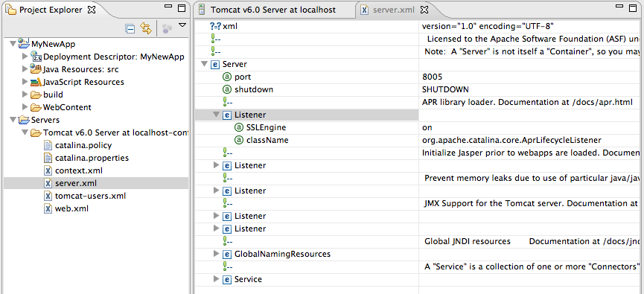The image size is (644, 294).
Task: Click AprLifecycleListener className value
Action: pos(511,141)
